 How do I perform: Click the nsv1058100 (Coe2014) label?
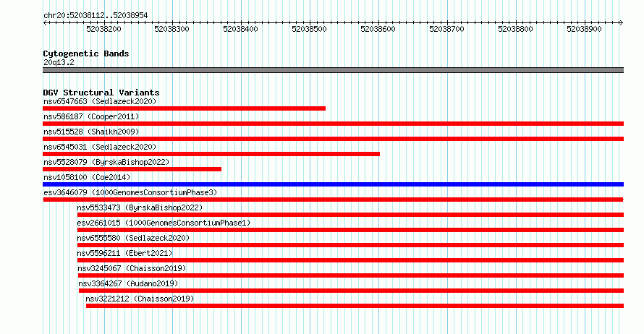pyautogui.click(x=87, y=177)
